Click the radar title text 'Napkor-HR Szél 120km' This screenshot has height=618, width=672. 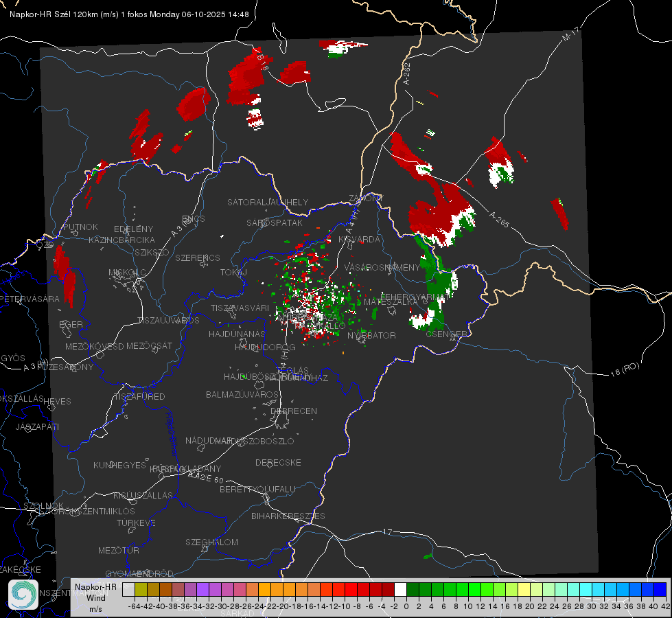54,14
